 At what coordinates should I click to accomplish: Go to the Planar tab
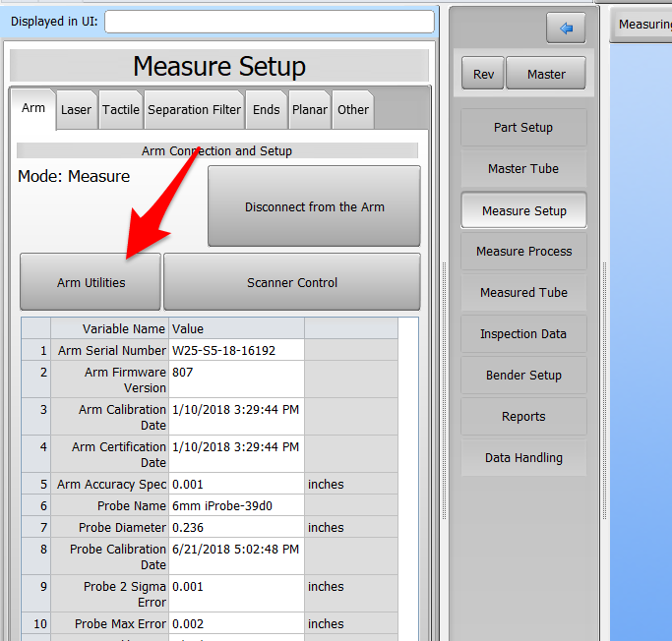309,110
